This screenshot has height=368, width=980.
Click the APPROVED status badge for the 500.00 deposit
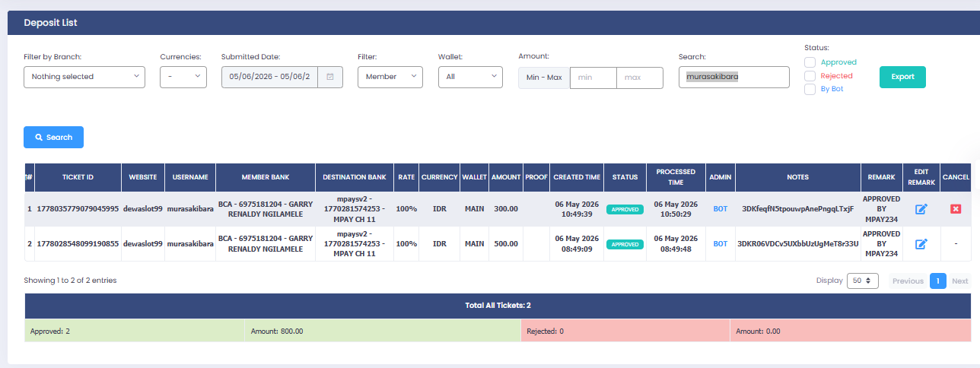click(x=625, y=245)
